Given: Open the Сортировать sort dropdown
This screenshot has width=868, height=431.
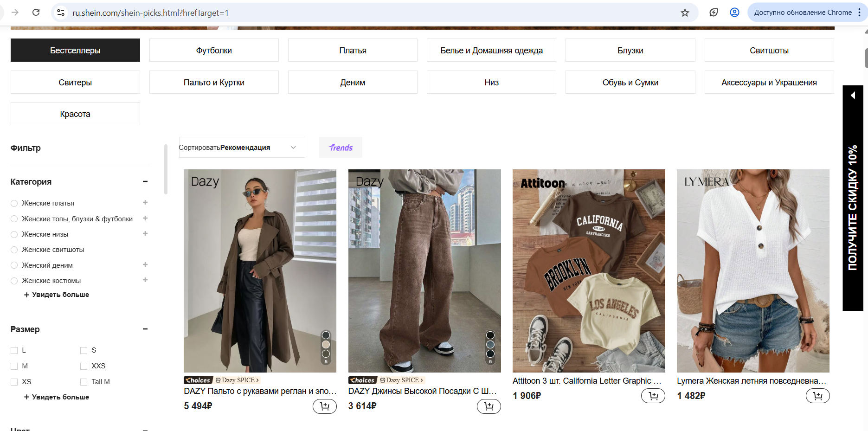Looking at the screenshot, I should [x=242, y=148].
